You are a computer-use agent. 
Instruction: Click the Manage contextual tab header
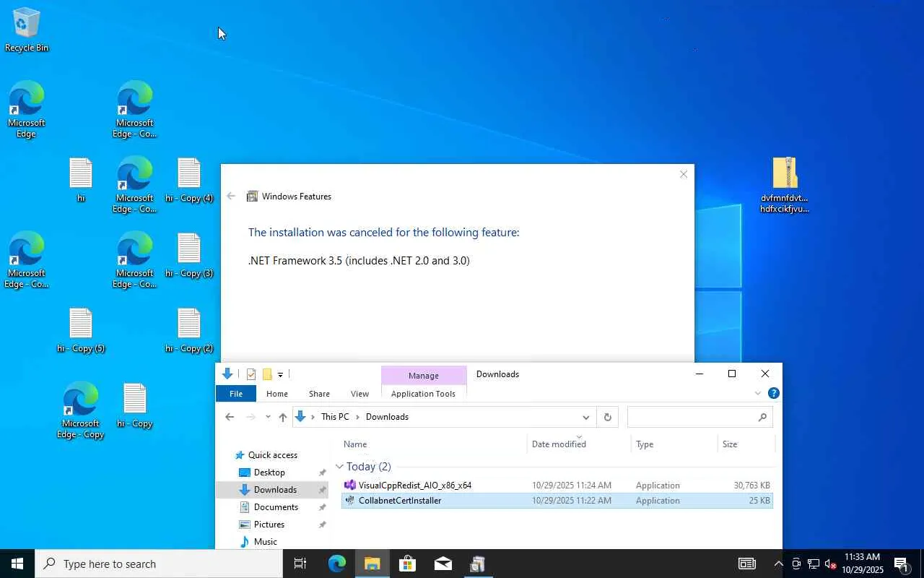tap(424, 376)
